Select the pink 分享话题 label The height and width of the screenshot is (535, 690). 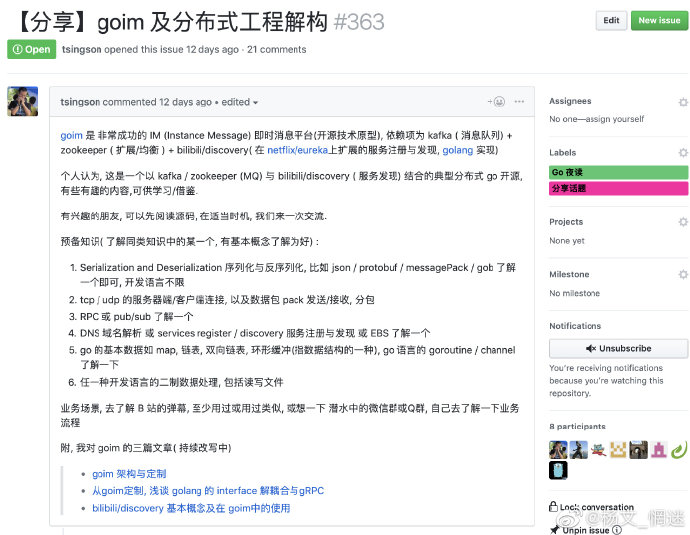tap(618, 188)
